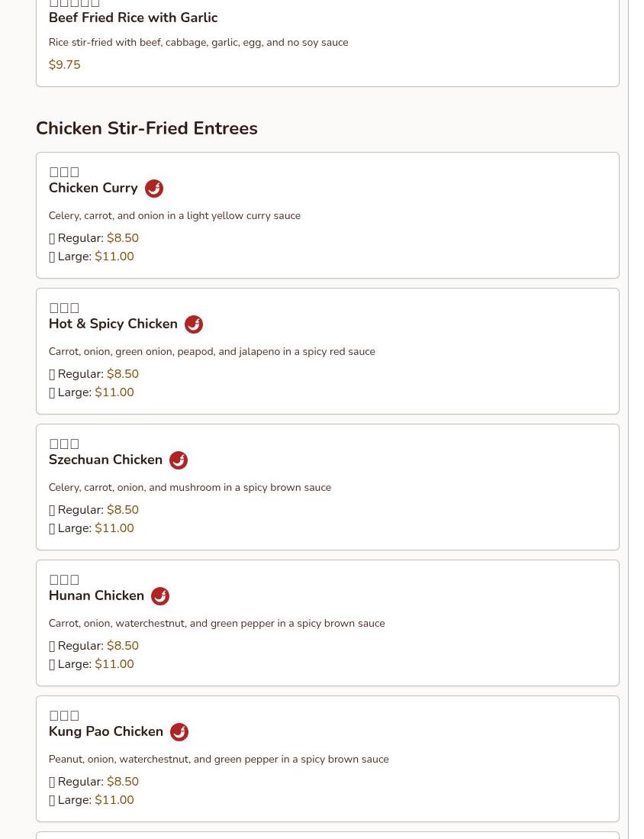Click the spicy icon beside Chicken Curry

[154, 189]
